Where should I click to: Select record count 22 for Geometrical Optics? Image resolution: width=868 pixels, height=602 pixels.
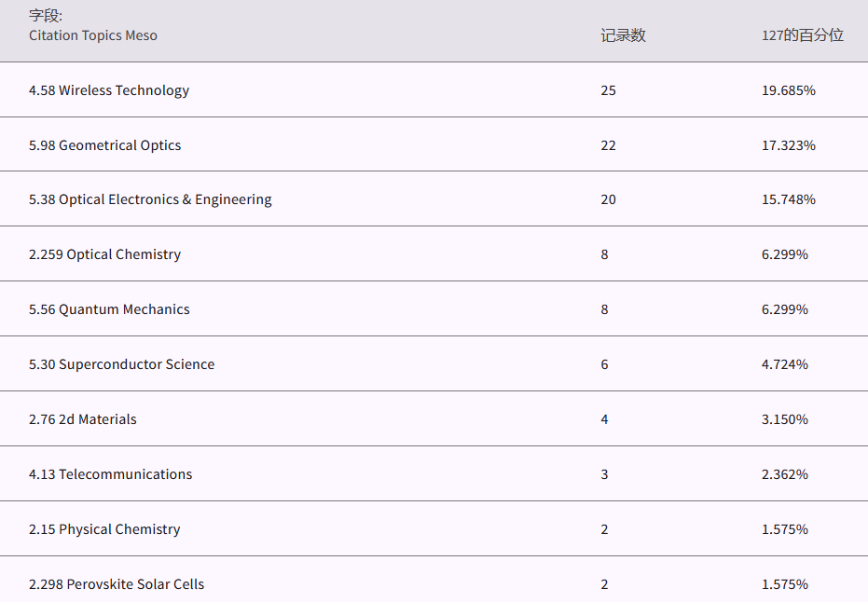609,145
